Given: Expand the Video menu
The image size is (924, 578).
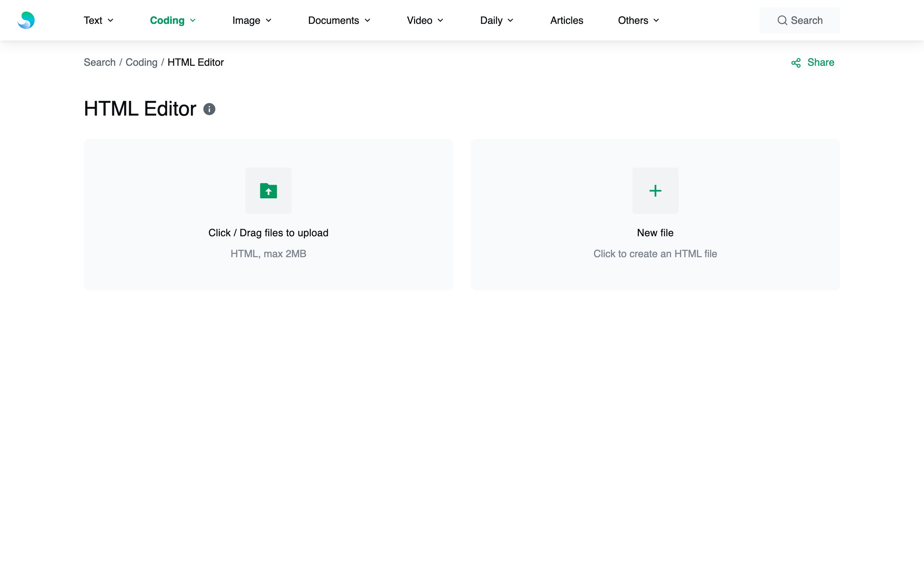Looking at the screenshot, I should pos(425,20).
